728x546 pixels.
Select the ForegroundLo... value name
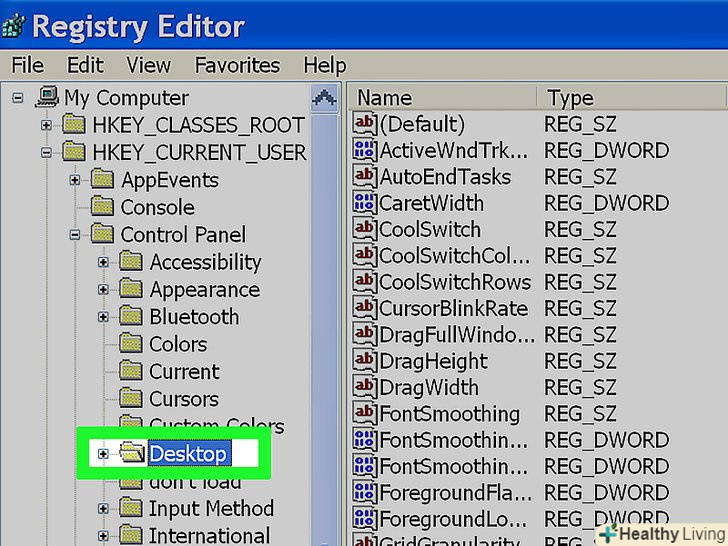tap(453, 519)
